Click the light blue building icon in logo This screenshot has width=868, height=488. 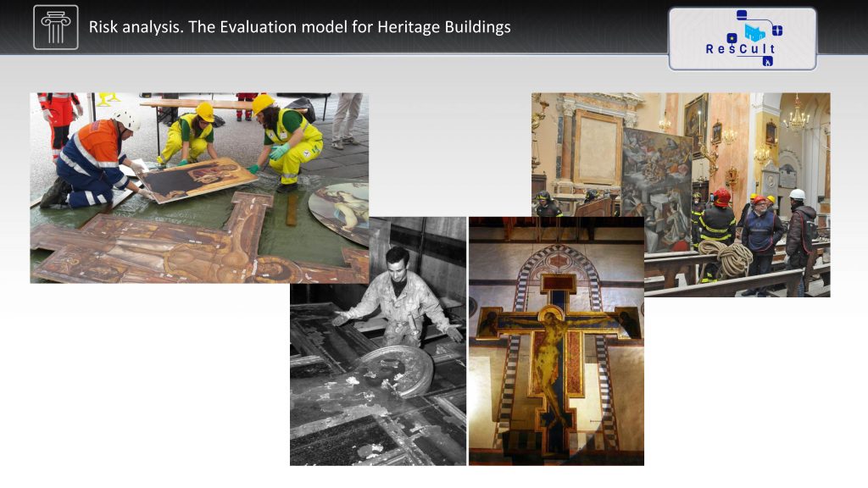754,34
